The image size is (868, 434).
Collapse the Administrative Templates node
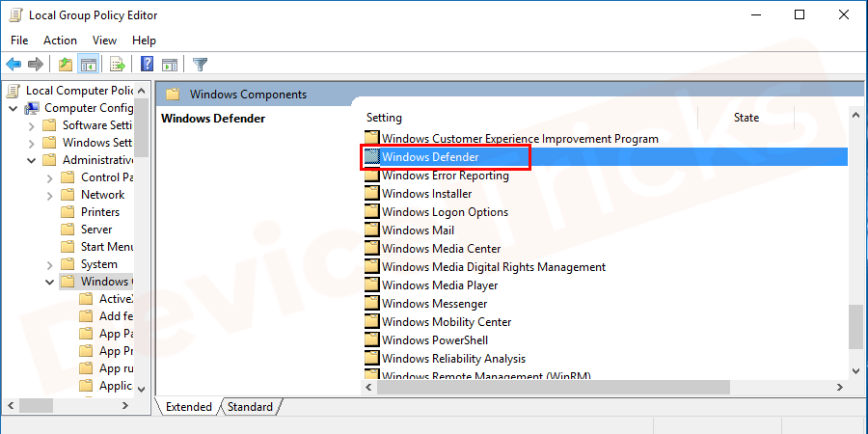point(32,160)
